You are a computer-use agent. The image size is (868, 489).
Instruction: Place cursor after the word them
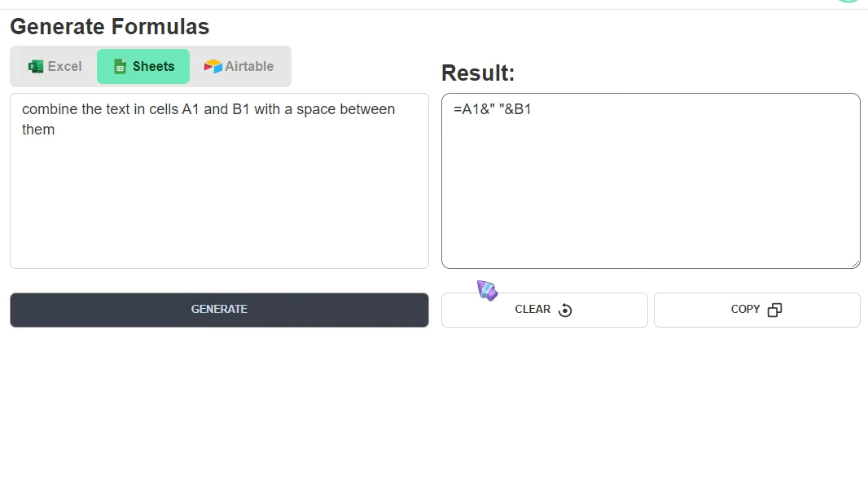point(55,130)
